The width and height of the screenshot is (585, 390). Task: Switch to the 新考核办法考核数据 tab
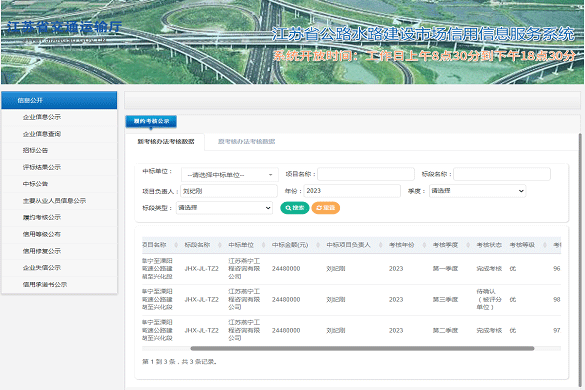pos(166,142)
